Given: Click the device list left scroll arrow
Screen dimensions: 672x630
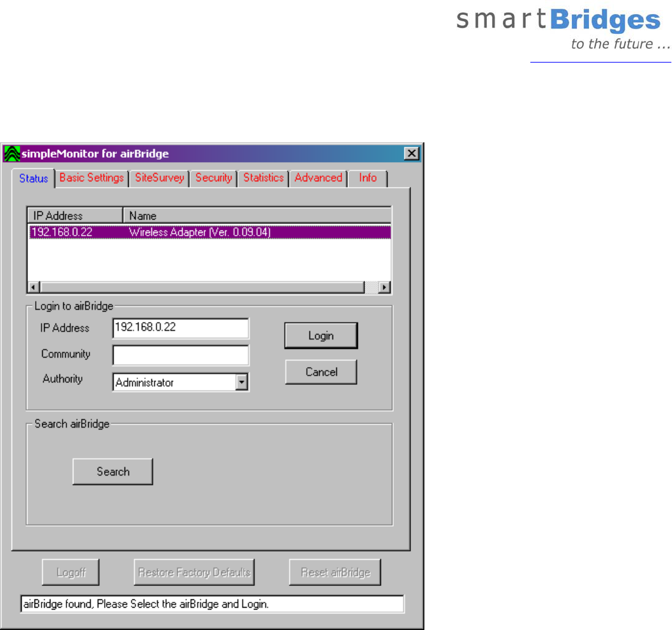Looking at the screenshot, I should pyautogui.click(x=33, y=287).
